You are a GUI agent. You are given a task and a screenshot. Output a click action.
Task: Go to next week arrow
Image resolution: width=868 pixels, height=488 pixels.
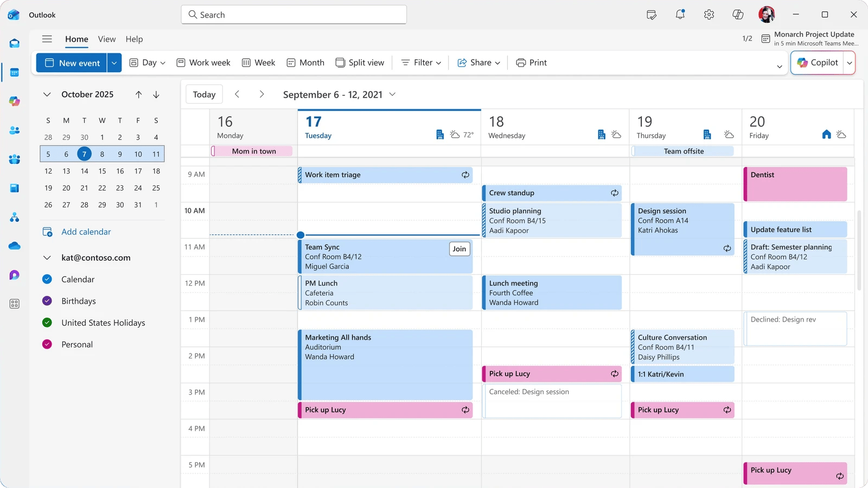click(x=261, y=94)
